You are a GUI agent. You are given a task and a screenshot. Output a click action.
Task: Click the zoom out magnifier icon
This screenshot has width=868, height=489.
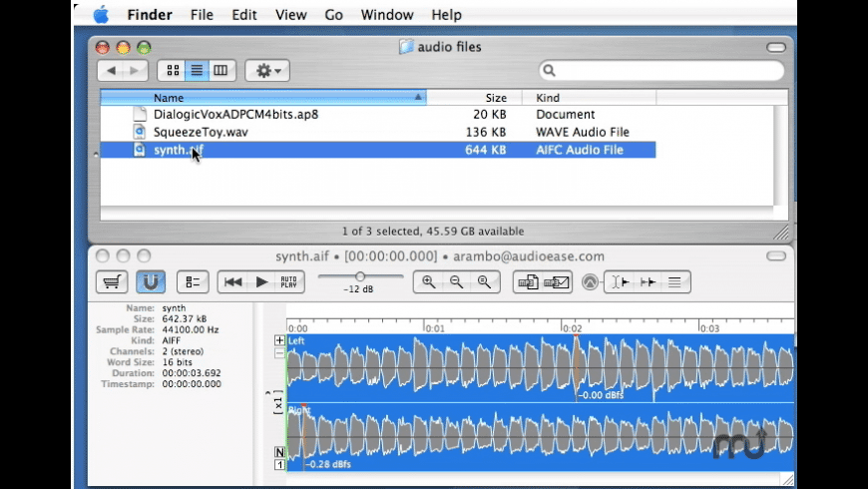tap(457, 282)
